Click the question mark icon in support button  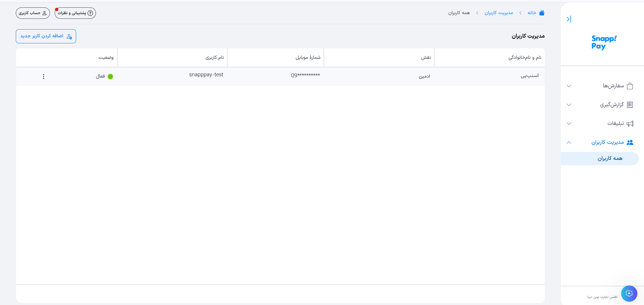coord(90,13)
